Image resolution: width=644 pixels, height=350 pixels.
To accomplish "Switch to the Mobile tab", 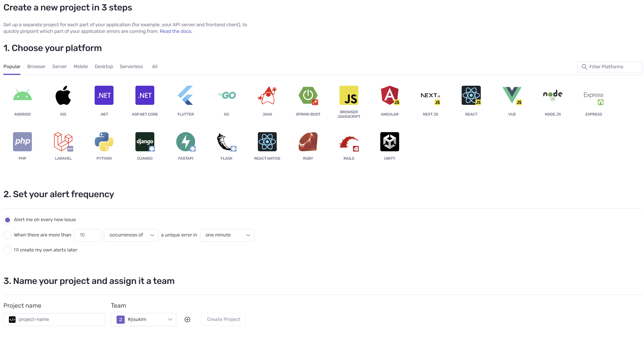I will coord(81,67).
